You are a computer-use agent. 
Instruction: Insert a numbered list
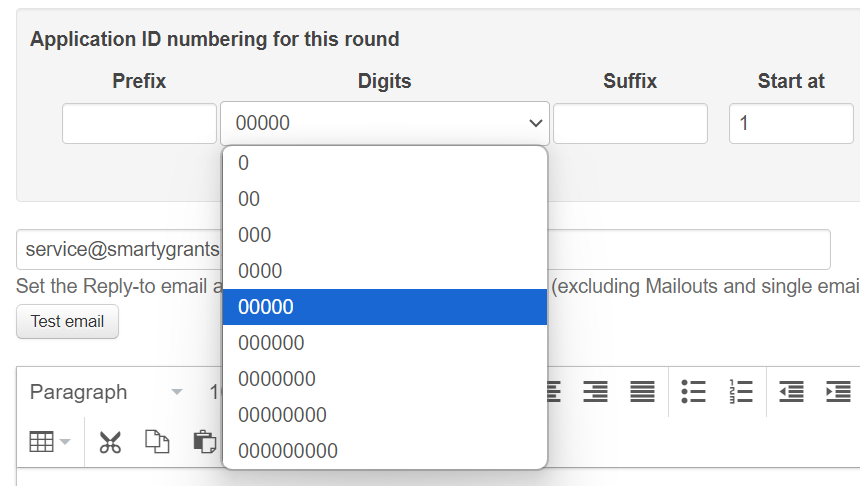741,392
